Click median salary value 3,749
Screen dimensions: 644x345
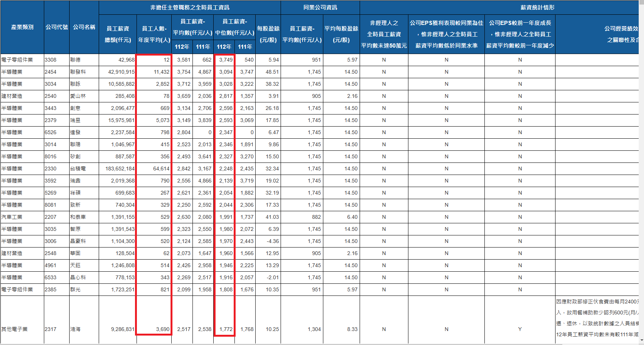click(x=226, y=60)
